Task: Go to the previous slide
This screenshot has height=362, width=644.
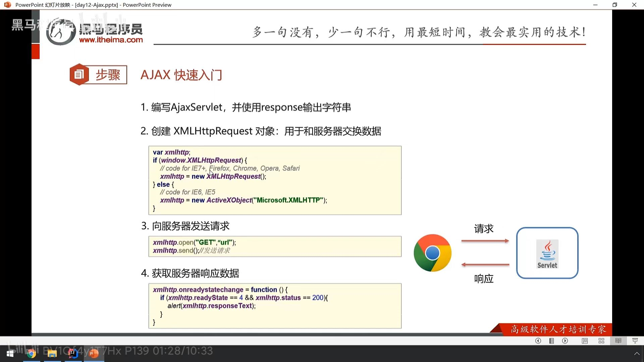Action: pos(538,341)
